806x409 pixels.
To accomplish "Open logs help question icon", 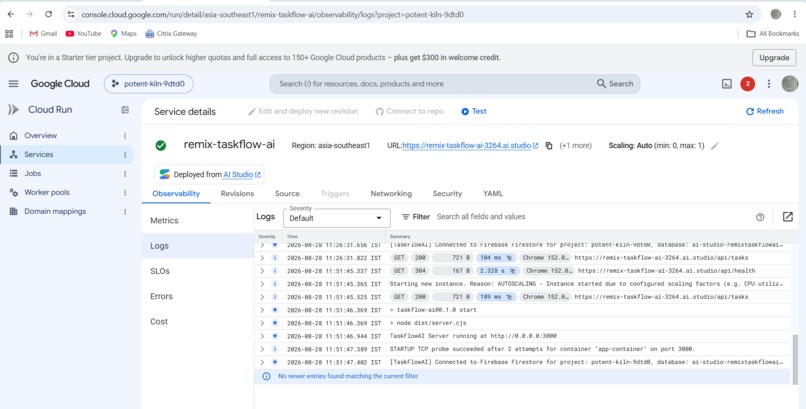I will pos(760,217).
